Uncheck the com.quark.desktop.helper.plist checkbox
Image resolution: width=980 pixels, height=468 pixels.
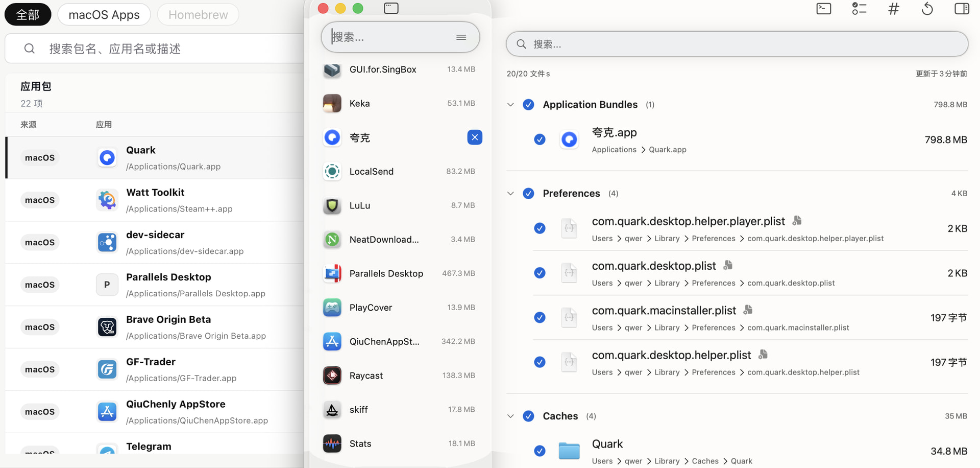pos(540,362)
